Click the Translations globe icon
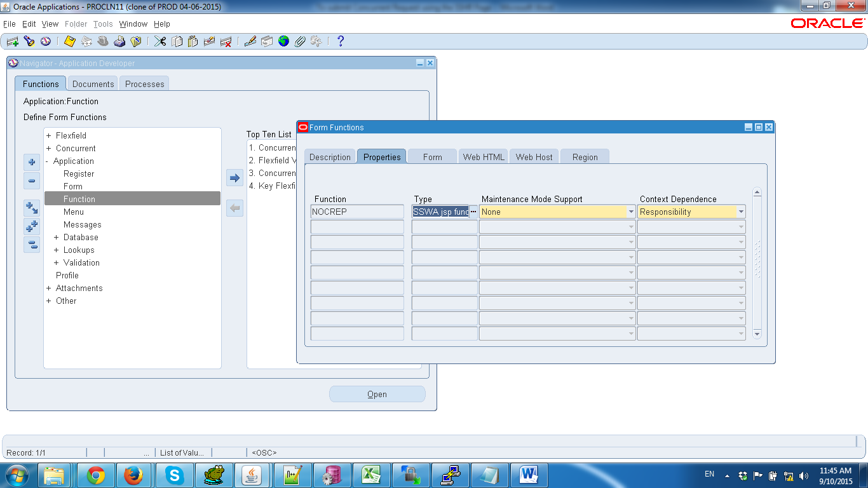 [283, 41]
